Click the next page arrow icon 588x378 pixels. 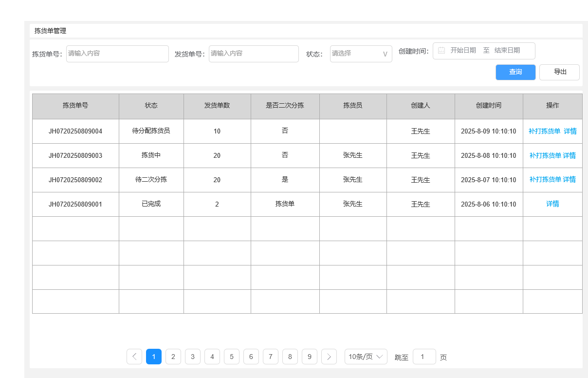point(329,357)
